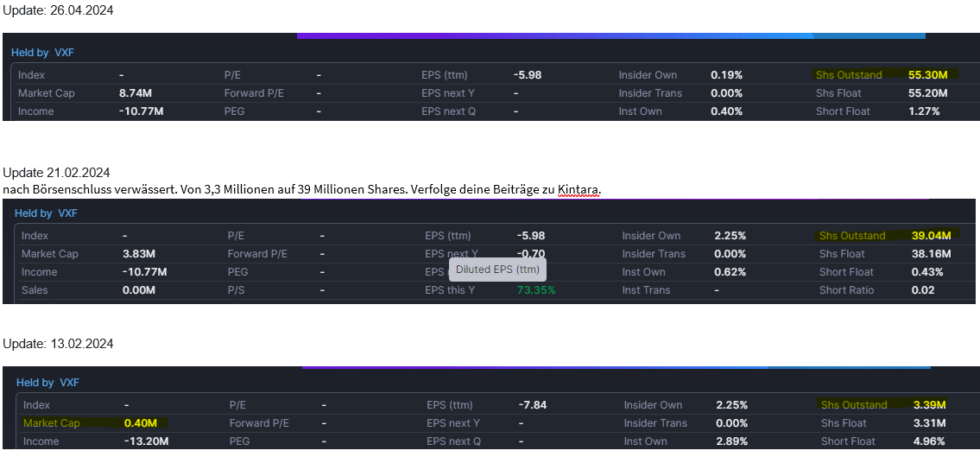
Task: Click the EPS this Y label
Action: tap(451, 290)
